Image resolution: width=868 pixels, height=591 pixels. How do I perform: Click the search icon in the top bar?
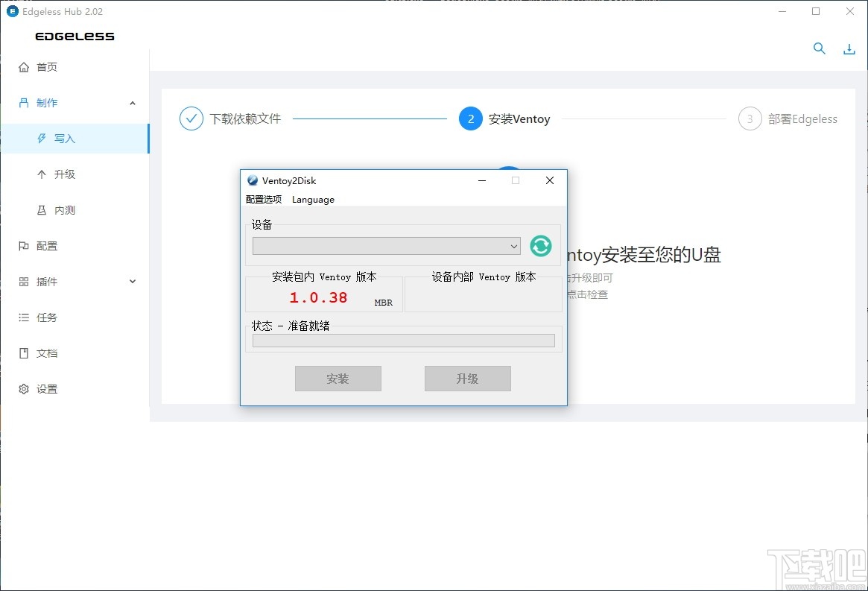tap(819, 48)
